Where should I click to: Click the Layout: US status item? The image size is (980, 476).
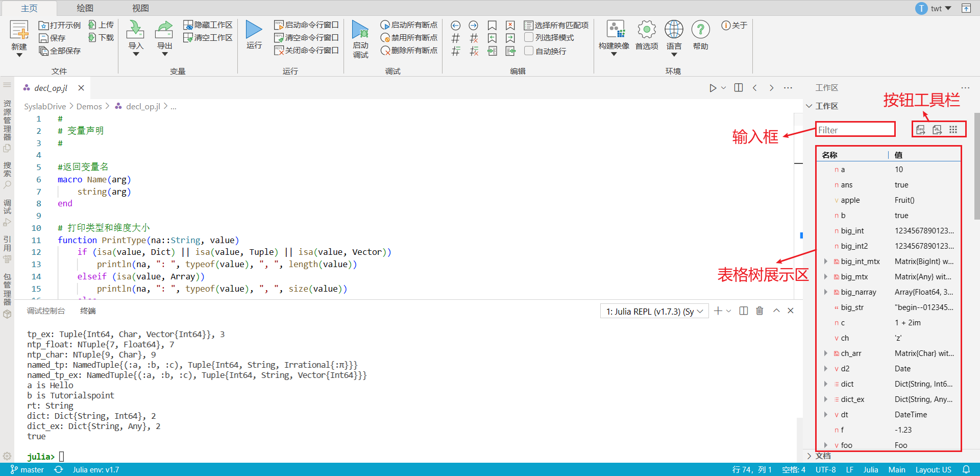click(933, 469)
